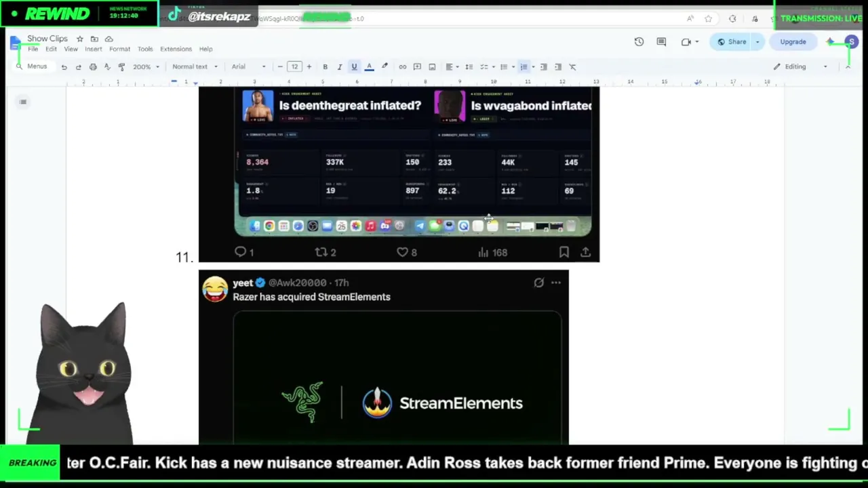Viewport: 868px width, 488px height.
Task: Click the font size field showing 12
Action: (x=294, y=67)
